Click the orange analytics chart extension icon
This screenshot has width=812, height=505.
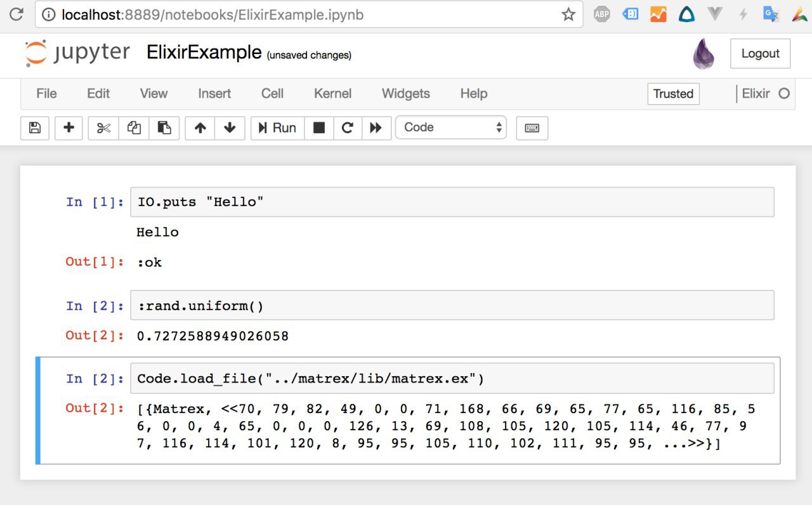[658, 14]
